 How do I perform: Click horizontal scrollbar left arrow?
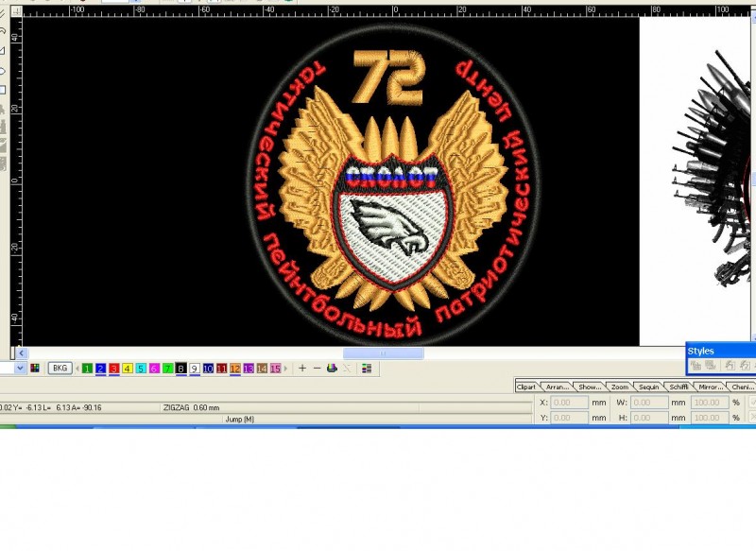coord(21,353)
